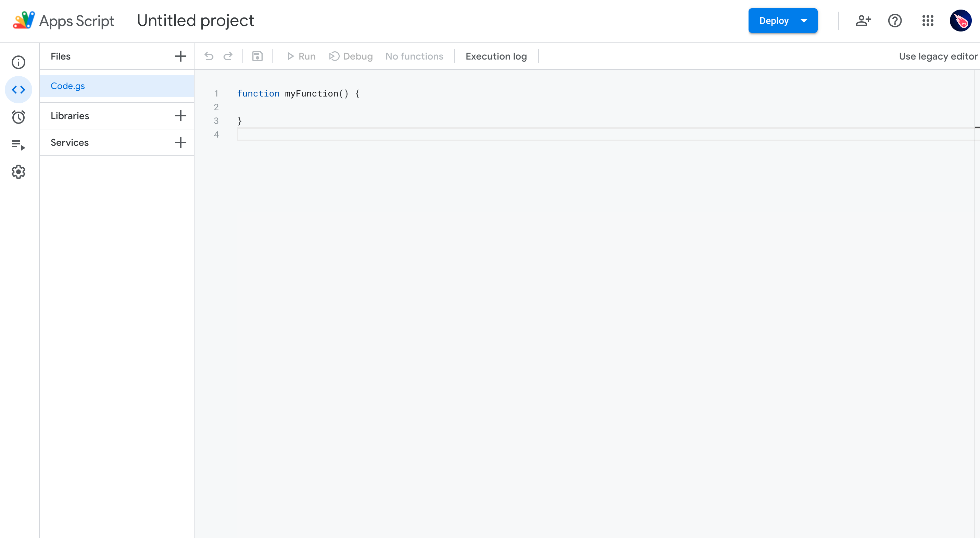Click line number 1 in the gutter
980x538 pixels.
click(x=216, y=93)
